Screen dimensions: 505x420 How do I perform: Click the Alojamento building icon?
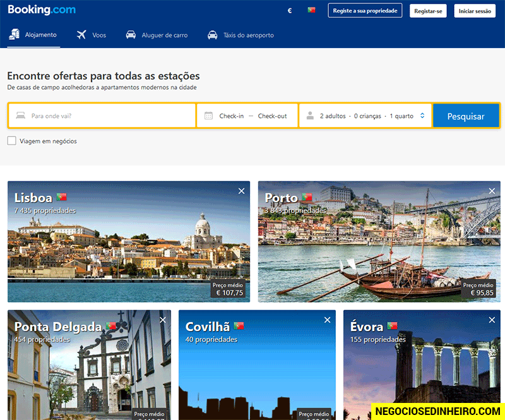point(14,34)
